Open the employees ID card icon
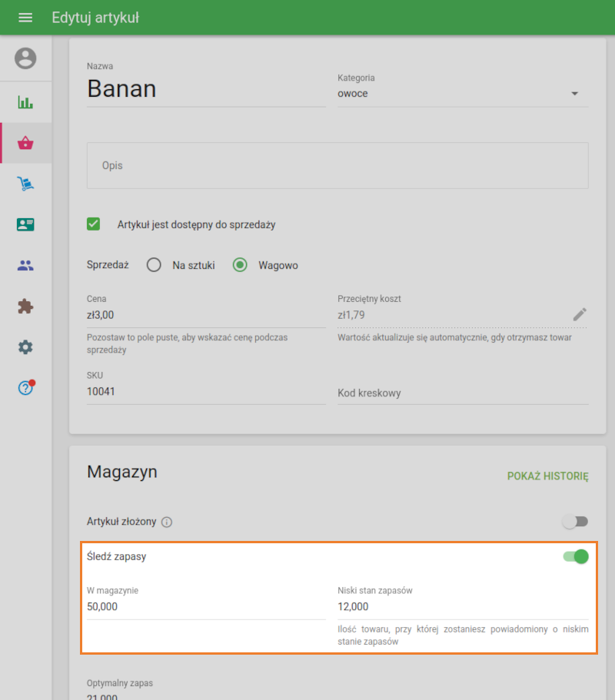Screen dimensions: 615x700 [25, 224]
